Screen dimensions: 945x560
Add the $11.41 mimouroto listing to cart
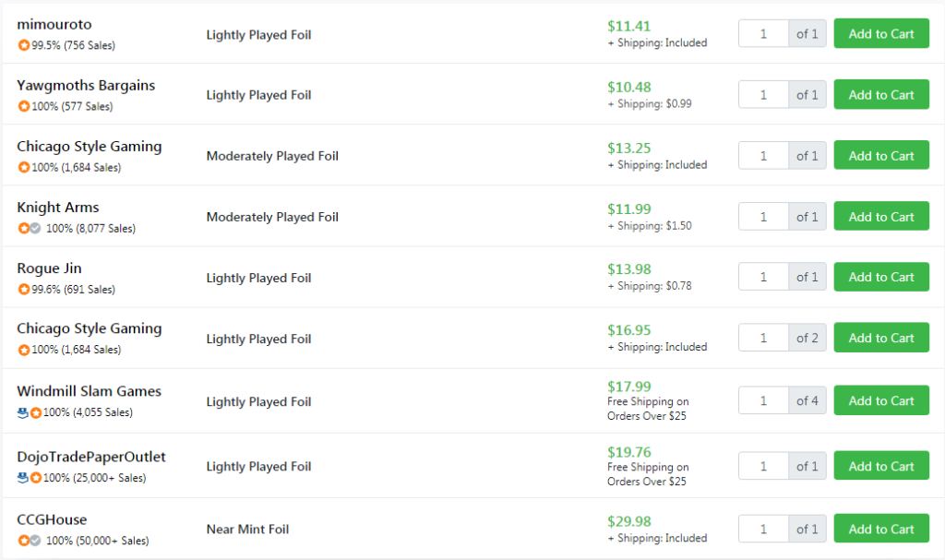pyautogui.click(x=881, y=34)
